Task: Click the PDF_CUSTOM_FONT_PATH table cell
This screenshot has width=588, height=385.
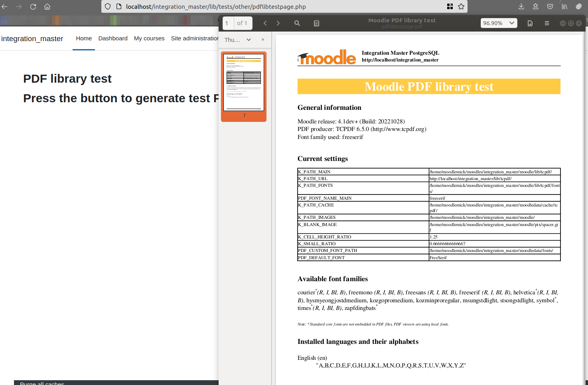Action: (x=363, y=250)
